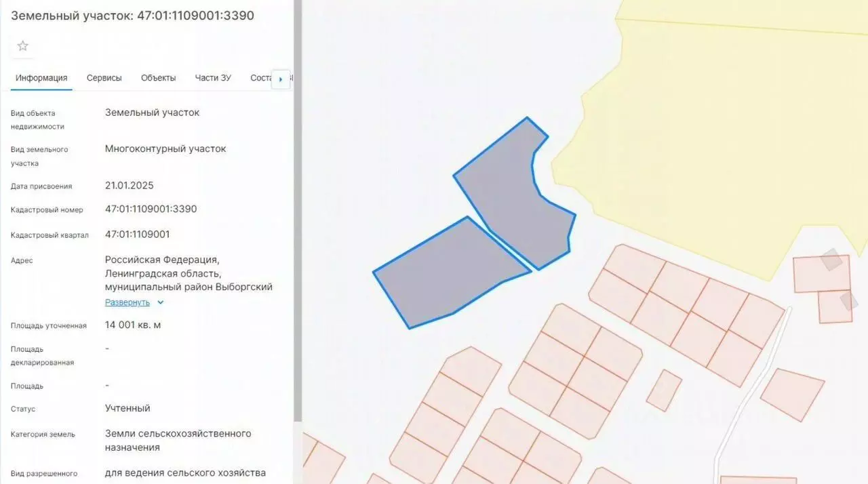Expand address via Развернуть link
This screenshot has width=868, height=484.
click(127, 302)
